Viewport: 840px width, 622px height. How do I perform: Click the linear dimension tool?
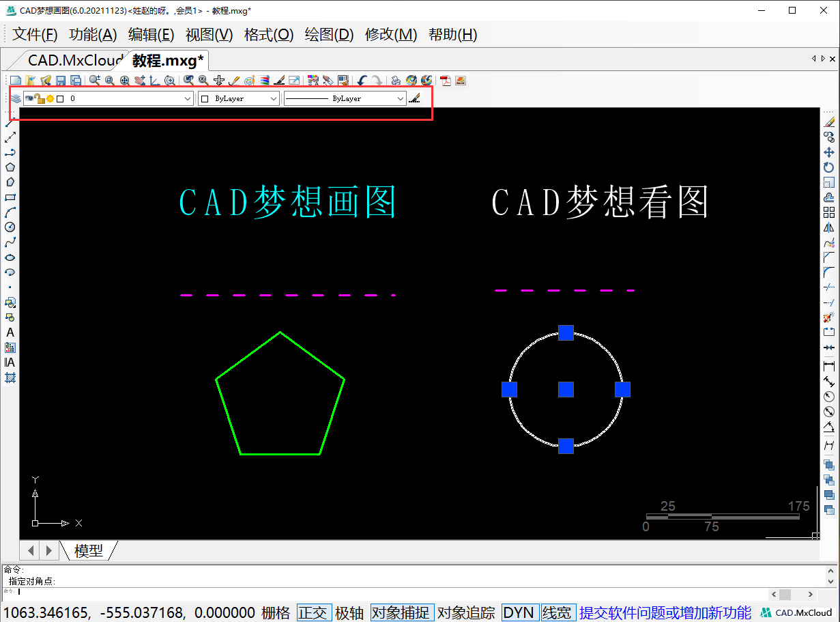pyautogui.click(x=829, y=367)
